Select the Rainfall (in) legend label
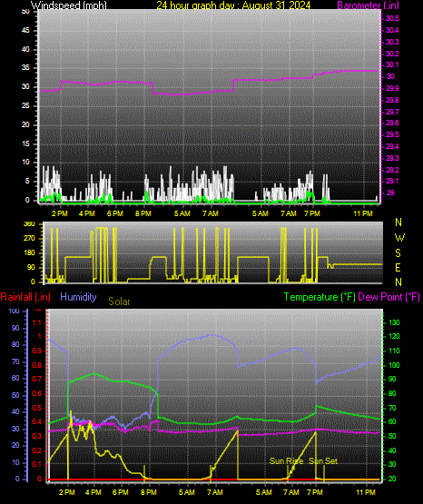423x504 pixels. (25, 297)
